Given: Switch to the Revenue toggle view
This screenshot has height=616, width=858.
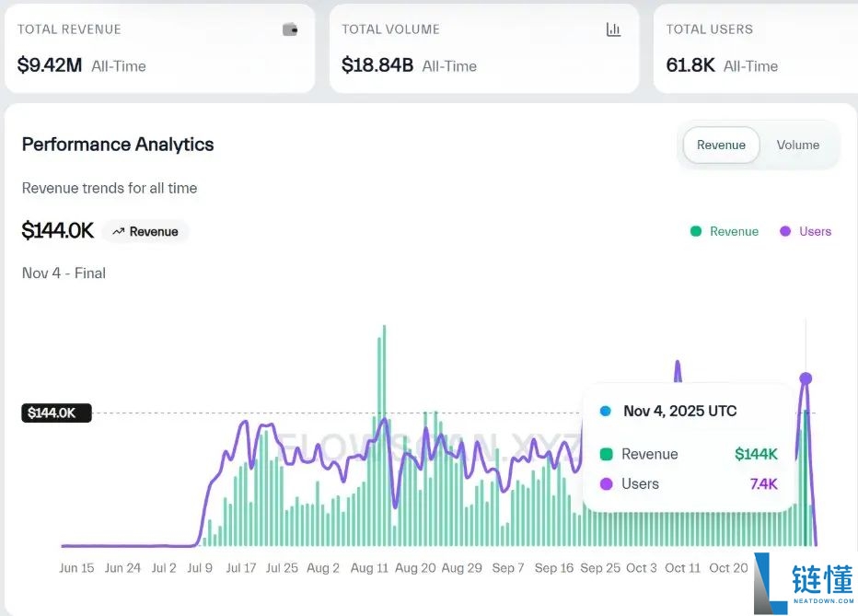Looking at the screenshot, I should (x=721, y=145).
